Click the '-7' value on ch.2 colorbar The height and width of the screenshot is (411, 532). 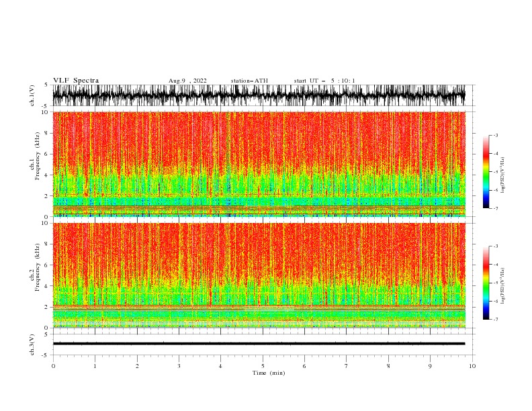tap(495, 319)
